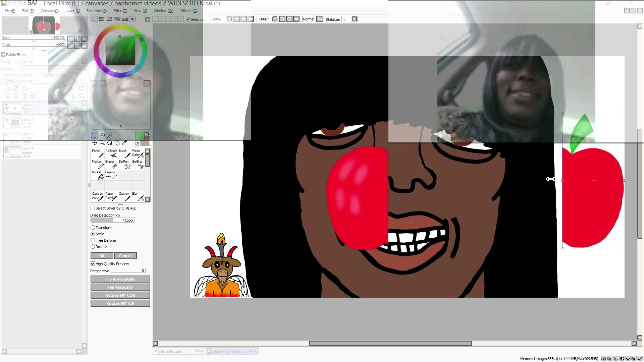Select the SelEras tool
The width and height of the screenshot is (644, 362).
[x=138, y=164]
